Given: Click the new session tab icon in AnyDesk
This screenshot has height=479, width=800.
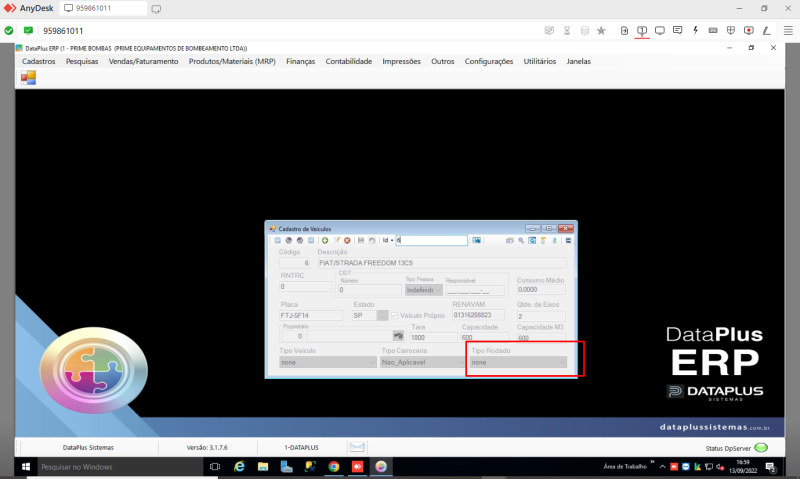Looking at the screenshot, I should [x=156, y=9].
